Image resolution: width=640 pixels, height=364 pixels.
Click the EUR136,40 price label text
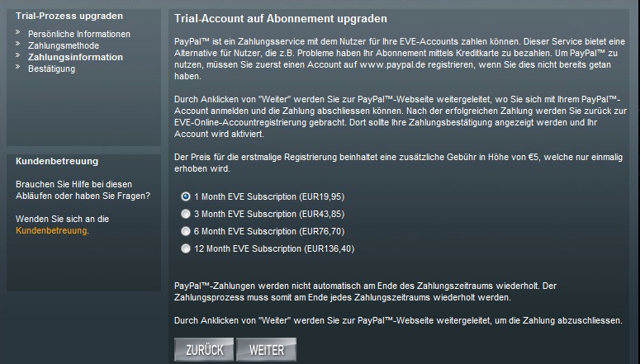pos(329,248)
